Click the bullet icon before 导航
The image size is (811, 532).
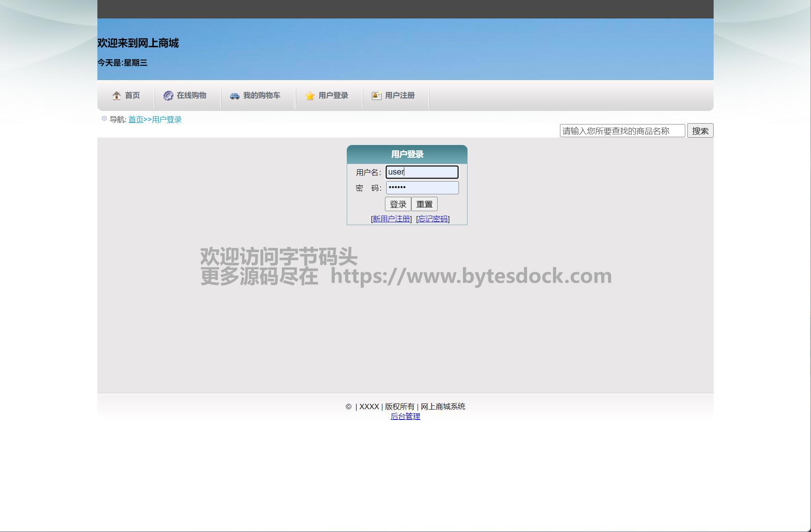(104, 119)
